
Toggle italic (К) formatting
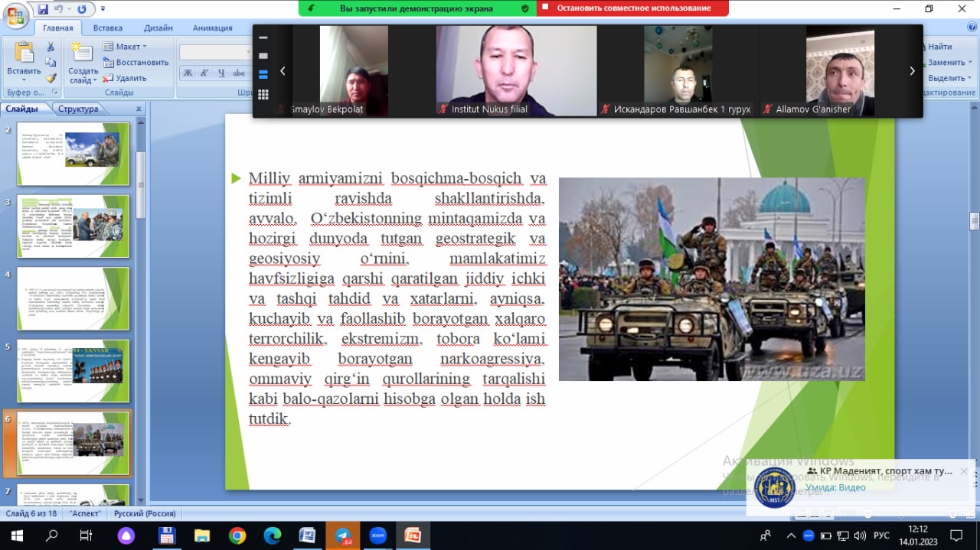204,73
